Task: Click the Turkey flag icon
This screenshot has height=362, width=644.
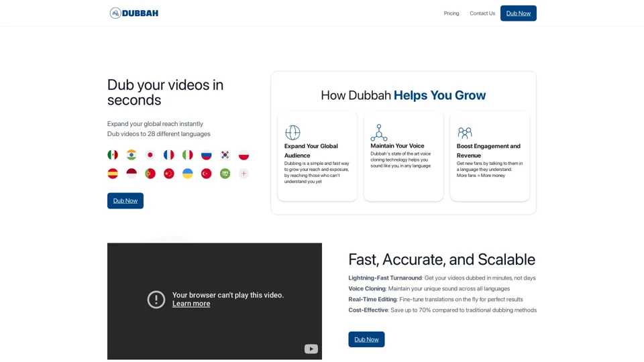Action: point(207,174)
